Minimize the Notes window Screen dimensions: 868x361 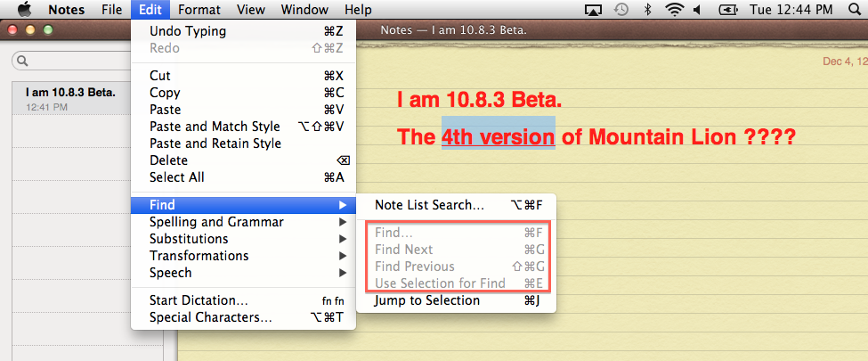pos(30,30)
